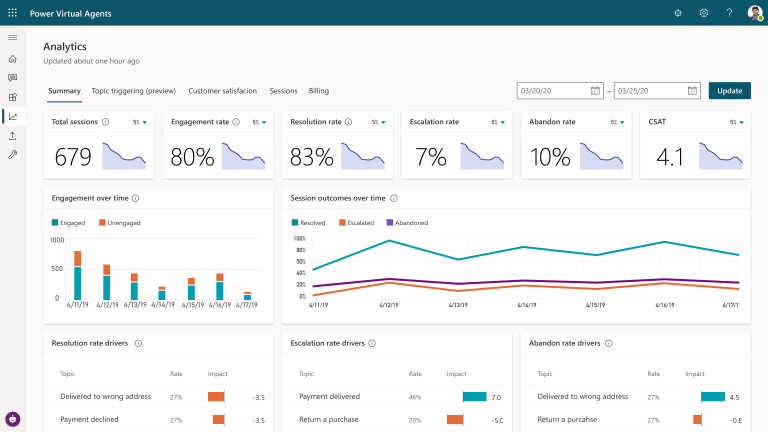Click the Help question mark icon
This screenshot has width=768, height=432.
[729, 13]
